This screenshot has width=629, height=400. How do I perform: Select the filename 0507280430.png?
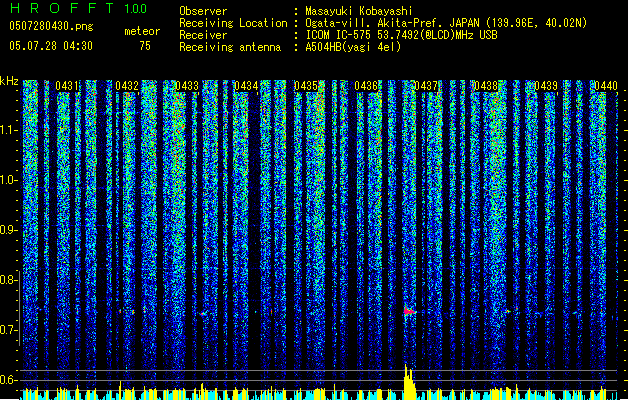[51, 26]
